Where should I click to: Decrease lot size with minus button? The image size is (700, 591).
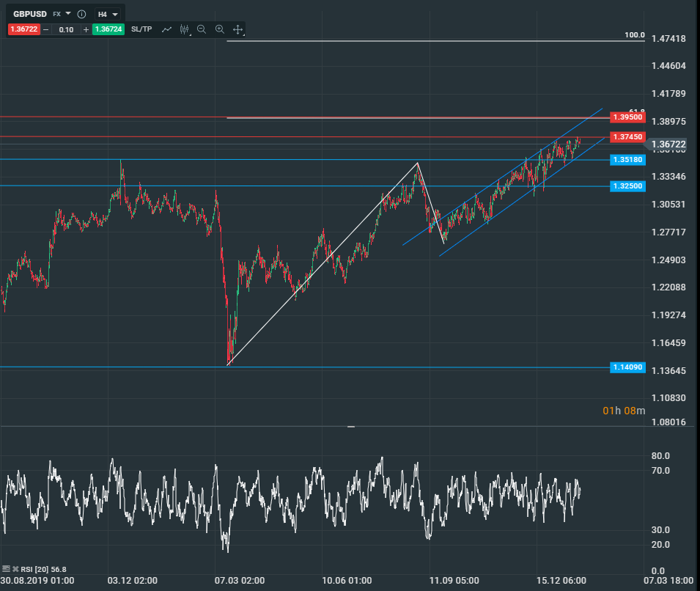tap(46, 29)
